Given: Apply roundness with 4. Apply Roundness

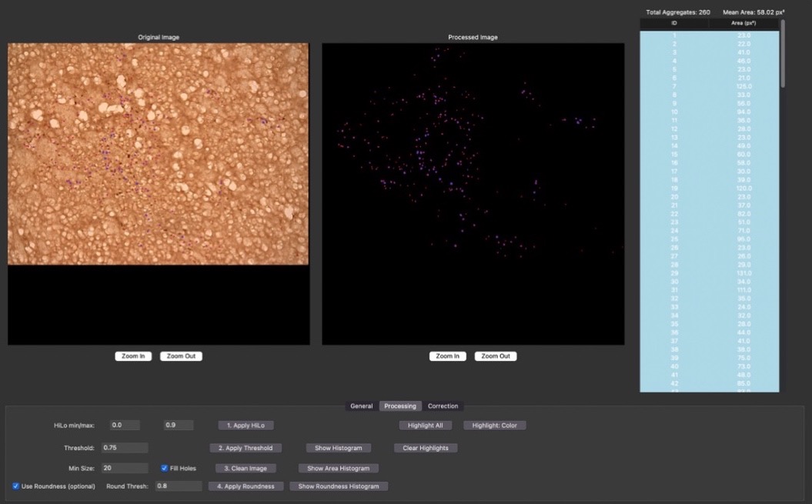Looking at the screenshot, I should [x=246, y=486].
